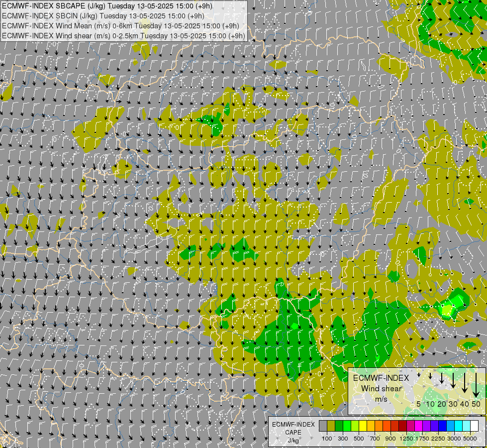Click the Wind shear 0-2.5km title line
Viewport: 487px width, 448px height.
tap(123, 36)
